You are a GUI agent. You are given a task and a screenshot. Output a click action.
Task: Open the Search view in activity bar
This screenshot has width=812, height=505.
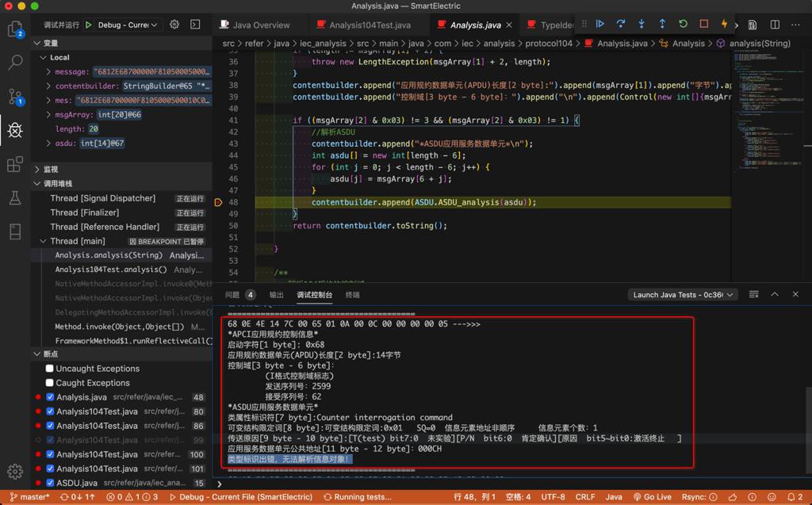pyautogui.click(x=15, y=63)
